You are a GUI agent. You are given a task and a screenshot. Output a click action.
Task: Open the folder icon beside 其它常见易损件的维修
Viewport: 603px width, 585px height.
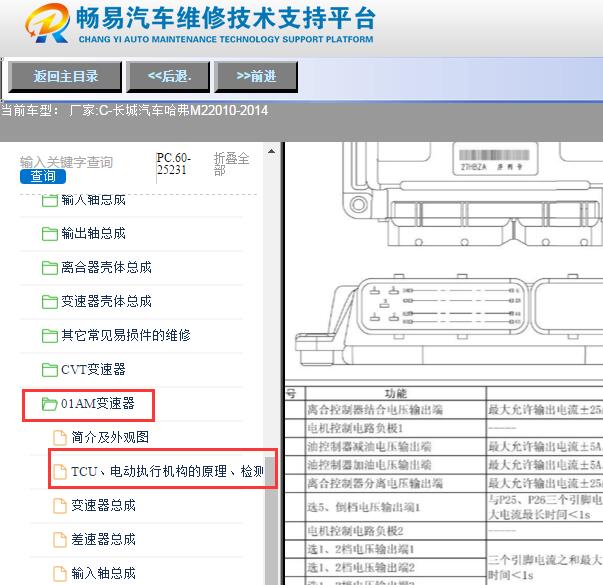[x=50, y=335]
